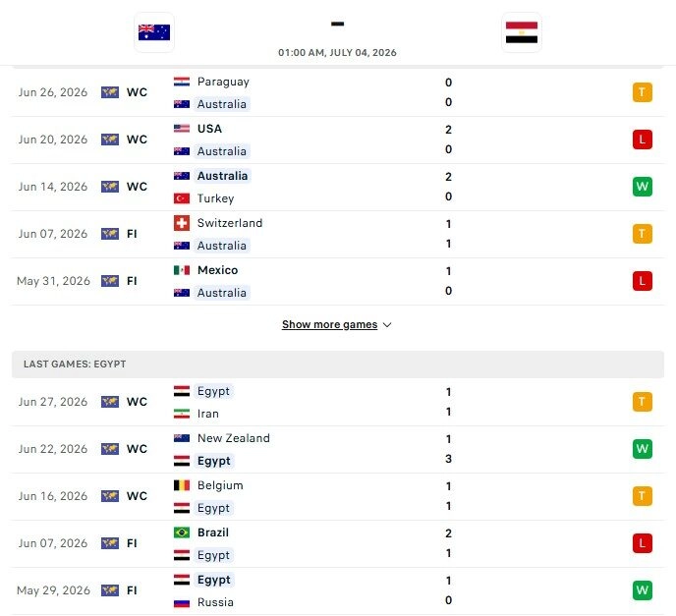Open the New Zealand team link

pos(233,438)
